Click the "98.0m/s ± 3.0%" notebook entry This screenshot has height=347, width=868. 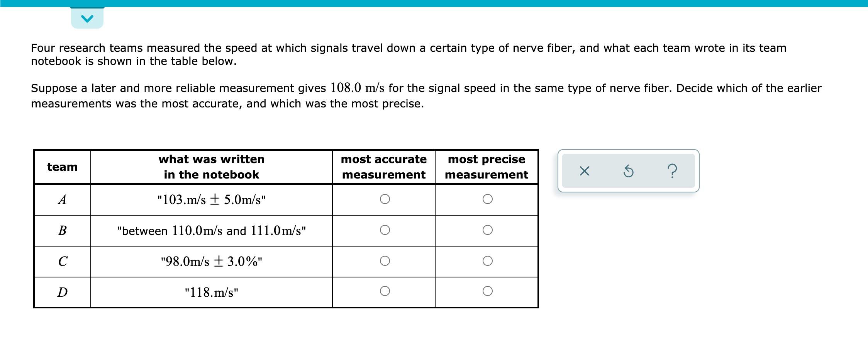pos(212,262)
